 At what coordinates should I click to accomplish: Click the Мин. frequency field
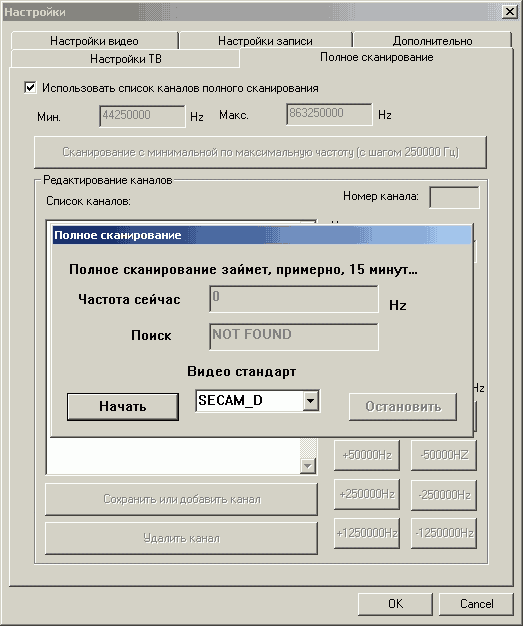(x=142, y=116)
